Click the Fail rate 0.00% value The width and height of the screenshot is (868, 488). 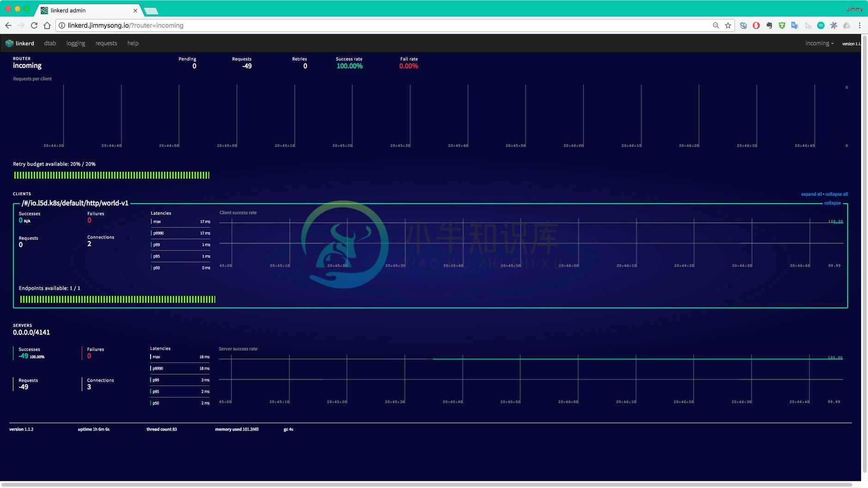coord(409,66)
